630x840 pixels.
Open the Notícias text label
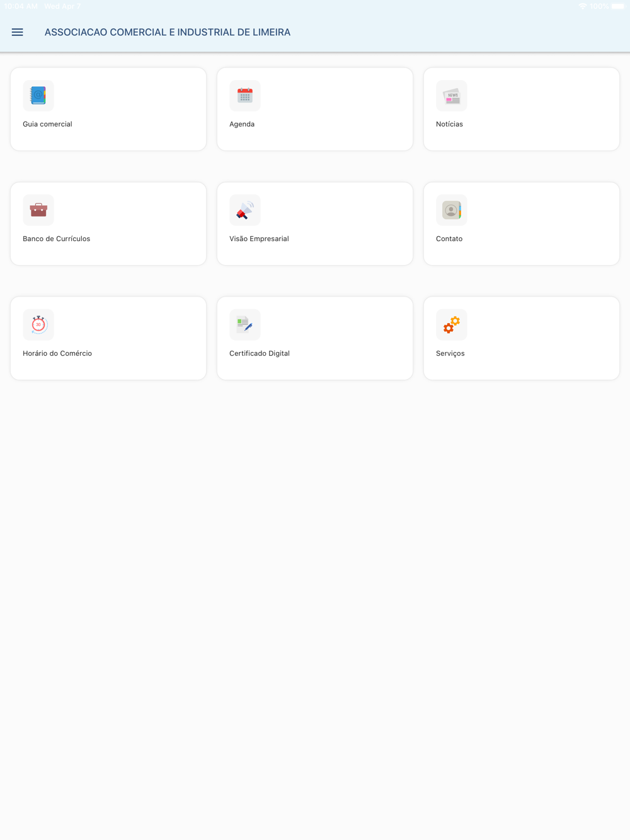[x=449, y=124]
